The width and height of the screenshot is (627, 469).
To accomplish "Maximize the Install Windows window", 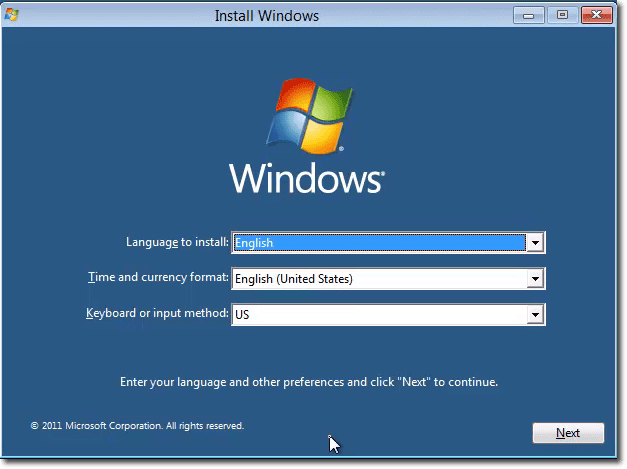I will (562, 15).
